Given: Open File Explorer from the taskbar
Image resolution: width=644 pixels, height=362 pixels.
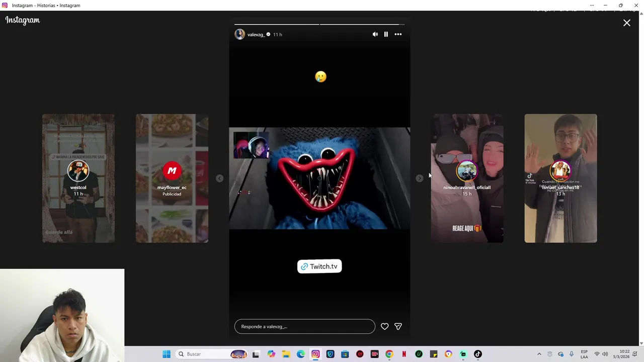Looking at the screenshot, I should tap(286, 354).
